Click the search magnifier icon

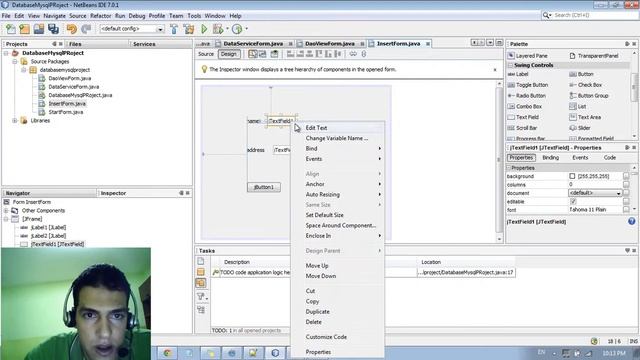(x=546, y=15)
